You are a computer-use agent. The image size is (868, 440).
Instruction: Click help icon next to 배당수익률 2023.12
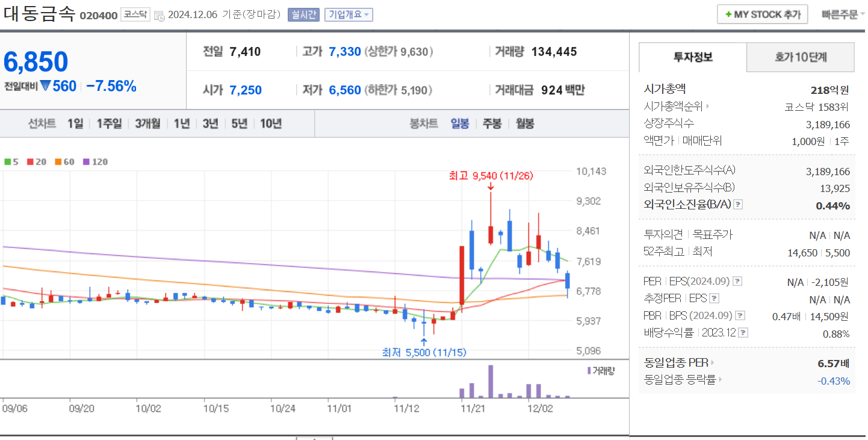(743, 332)
